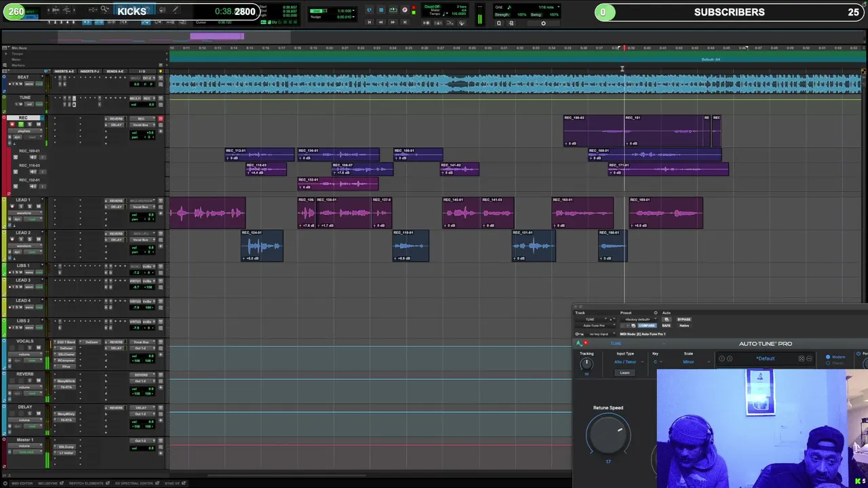Open the REC track playlists view dropdown
This screenshot has width=868, height=488.
coord(25,131)
